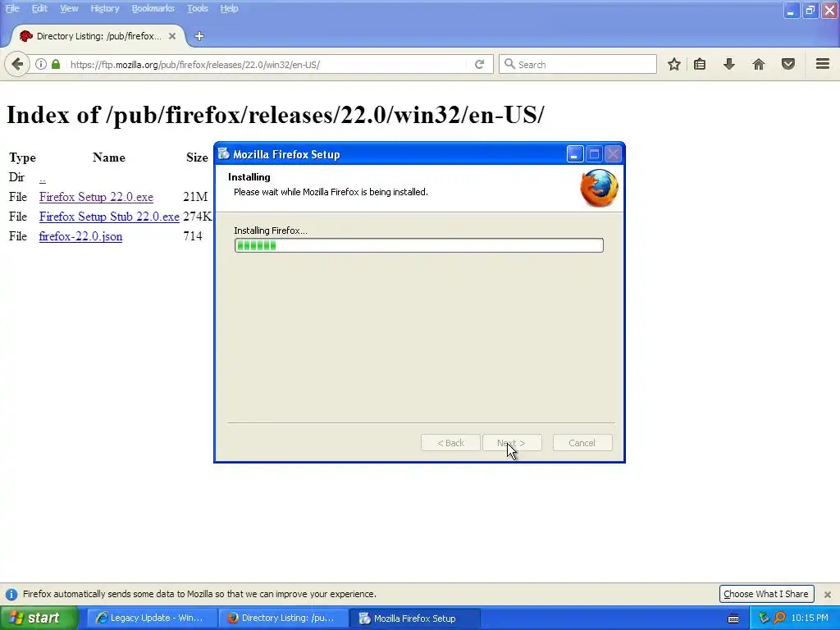The image size is (840, 630).
Task: Click the 714 file size value
Action: [x=192, y=236]
